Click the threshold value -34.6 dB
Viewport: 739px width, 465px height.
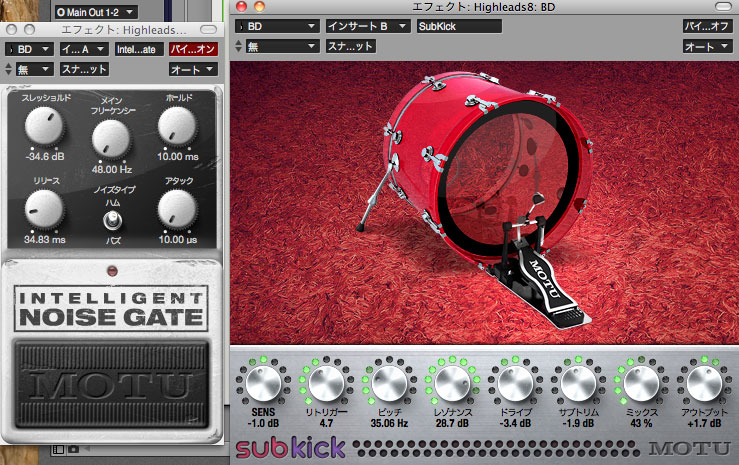point(45,156)
